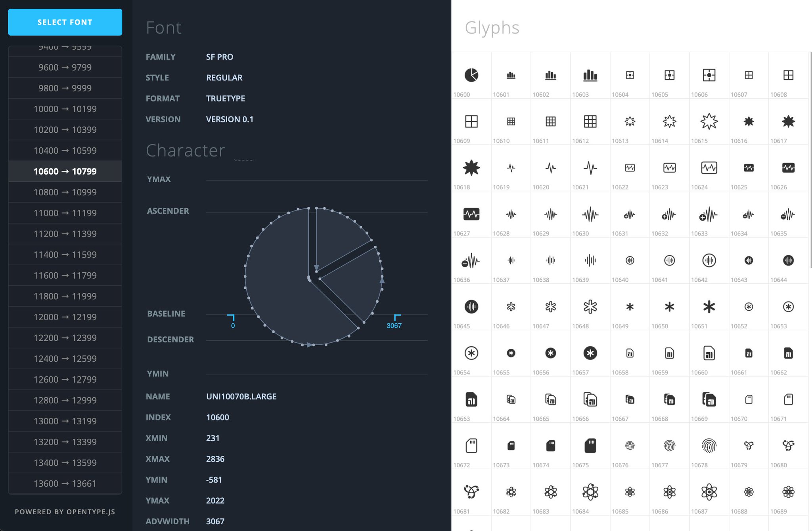The width and height of the screenshot is (812, 531).
Task: Choose molecule orbit glyph 10681
Action: coord(471,493)
